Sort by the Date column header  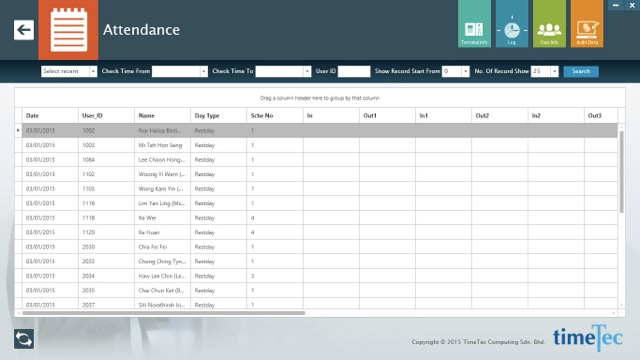[x=50, y=116]
